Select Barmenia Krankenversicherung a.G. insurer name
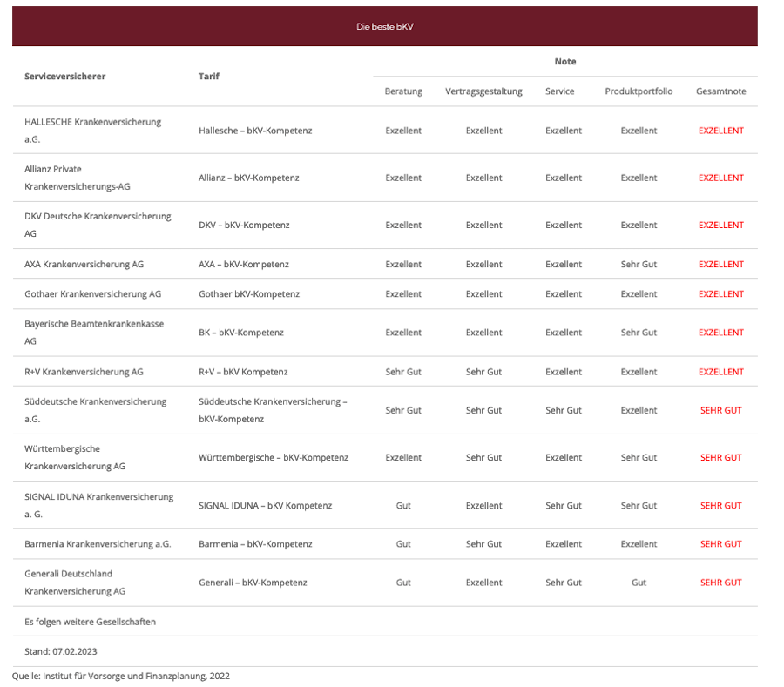This screenshot has height=687, width=784. [98, 543]
